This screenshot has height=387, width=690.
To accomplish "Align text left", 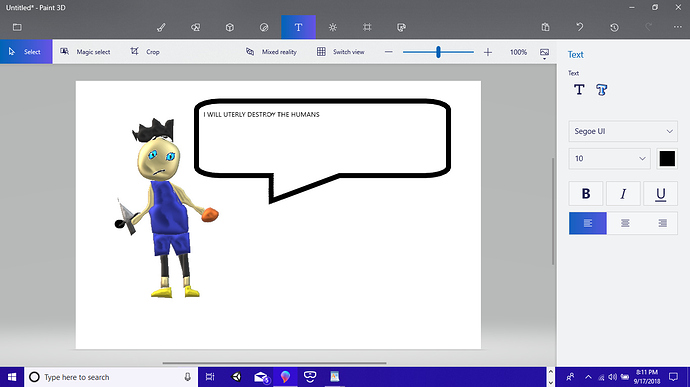I will click(587, 223).
